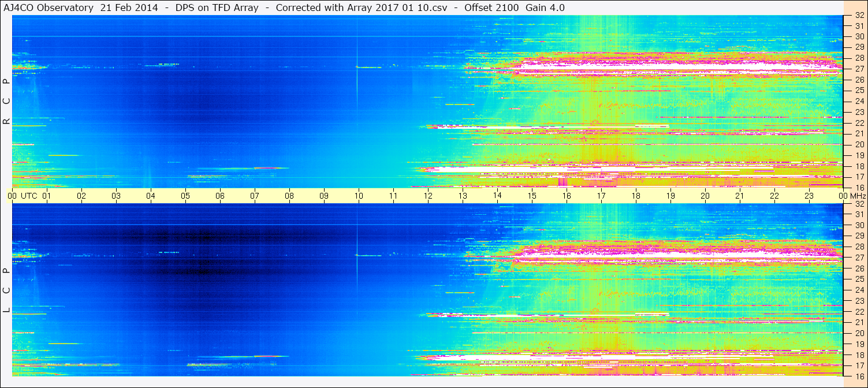This screenshot has height=388, width=868.
Task: Select the 03 hour mark on time axis
Action: click(x=116, y=196)
